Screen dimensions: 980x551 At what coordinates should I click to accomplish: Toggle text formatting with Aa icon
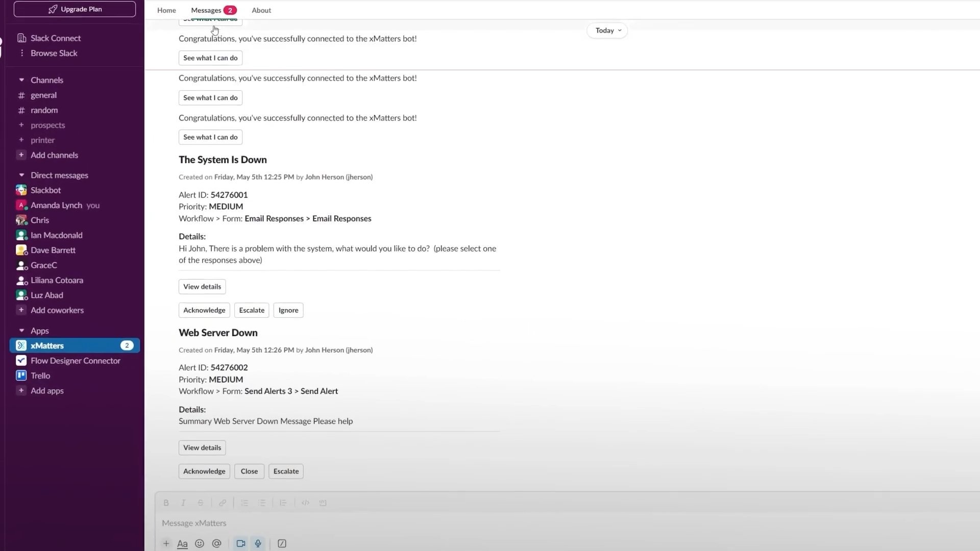coord(182,543)
